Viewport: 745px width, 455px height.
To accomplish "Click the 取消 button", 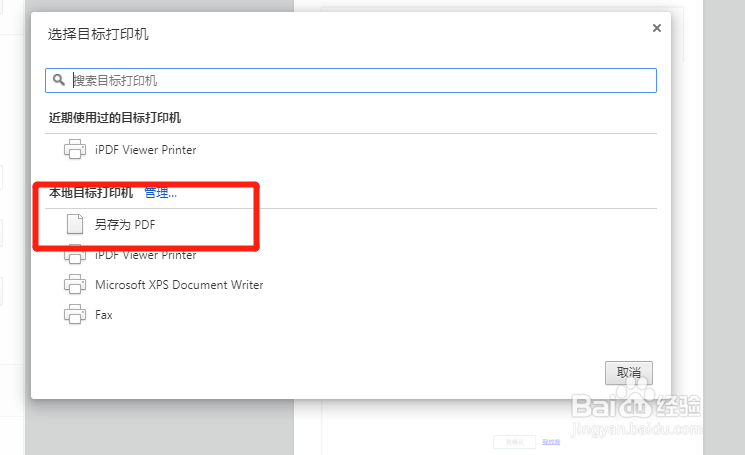I will tap(629, 373).
